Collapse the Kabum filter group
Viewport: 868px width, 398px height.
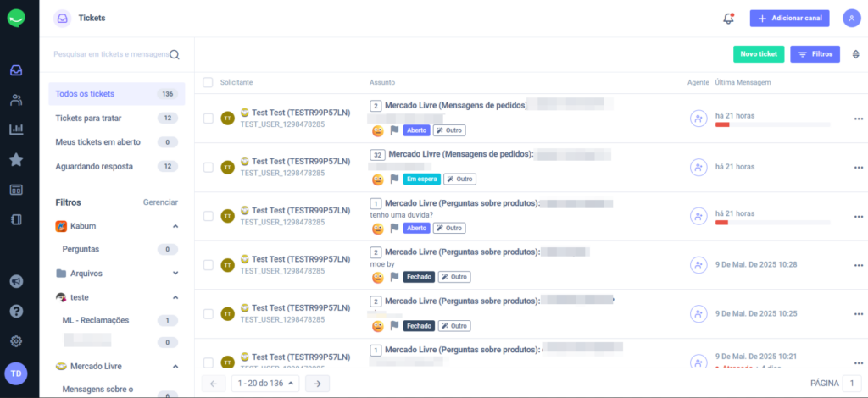click(x=175, y=226)
